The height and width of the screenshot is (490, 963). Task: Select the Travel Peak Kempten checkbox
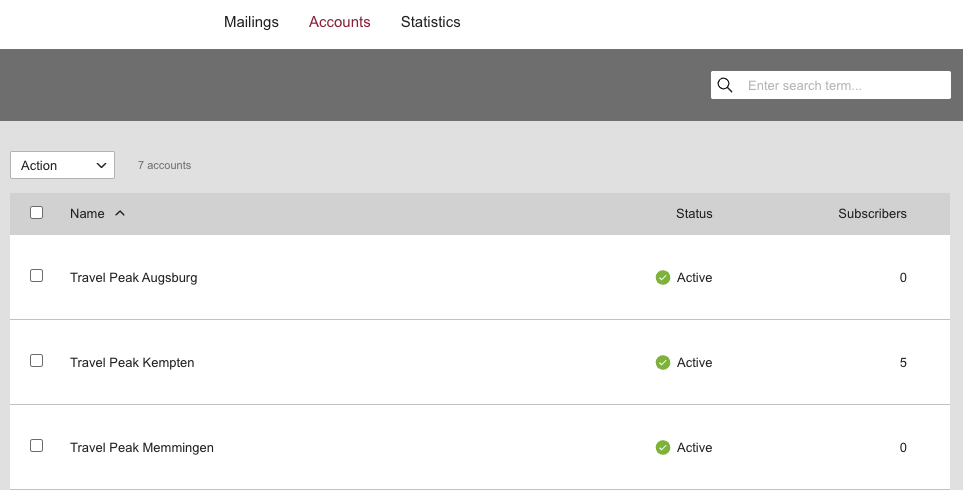pos(37,361)
